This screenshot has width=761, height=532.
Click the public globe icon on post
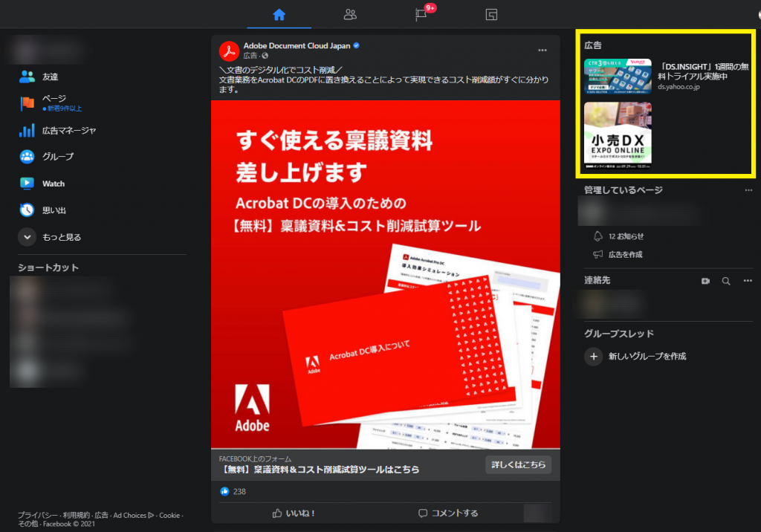(265, 56)
